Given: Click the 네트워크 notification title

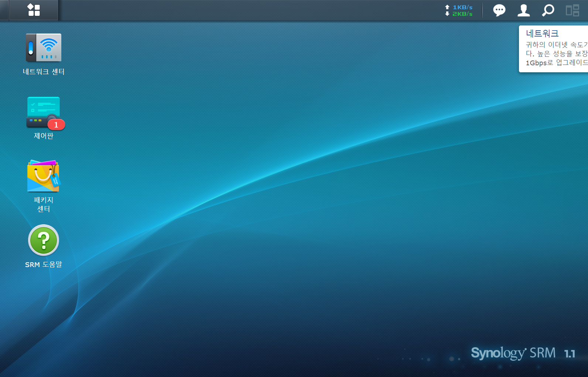Looking at the screenshot, I should [x=542, y=33].
